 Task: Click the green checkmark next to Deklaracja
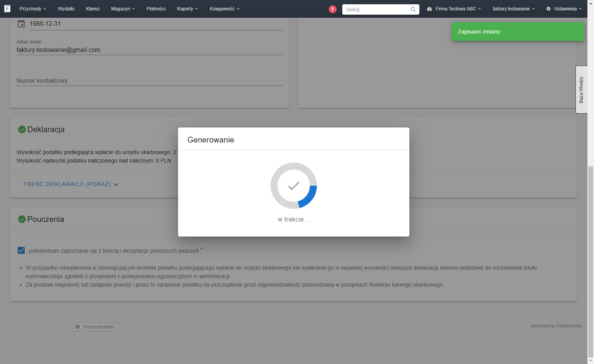point(22,129)
